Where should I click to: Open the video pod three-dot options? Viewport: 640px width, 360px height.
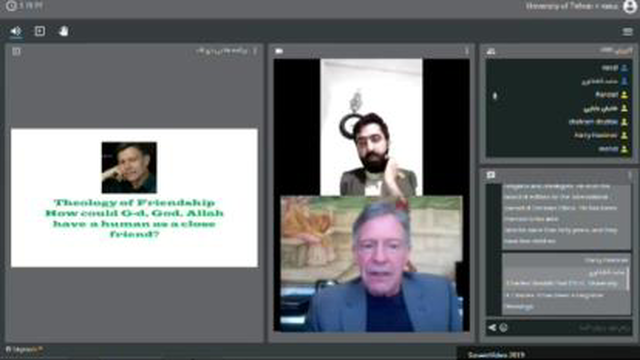pos(467,51)
